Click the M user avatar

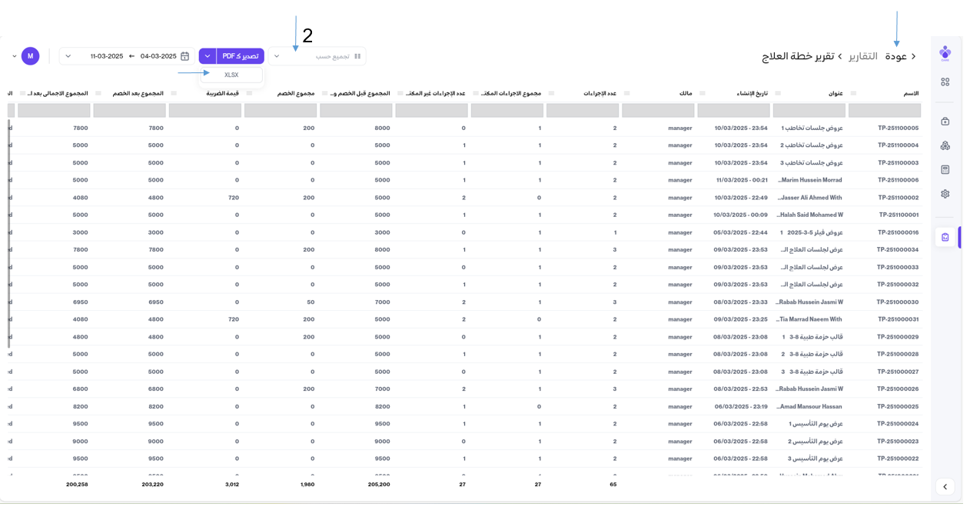(x=30, y=56)
